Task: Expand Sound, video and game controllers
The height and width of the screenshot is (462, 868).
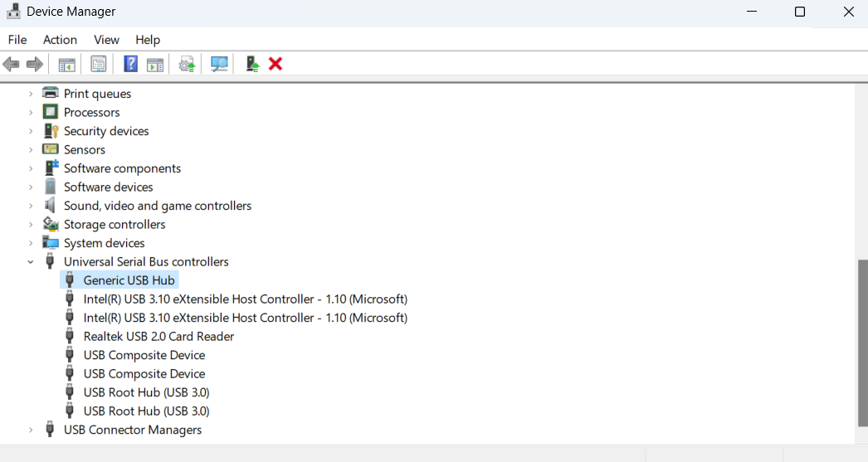Action: point(31,206)
